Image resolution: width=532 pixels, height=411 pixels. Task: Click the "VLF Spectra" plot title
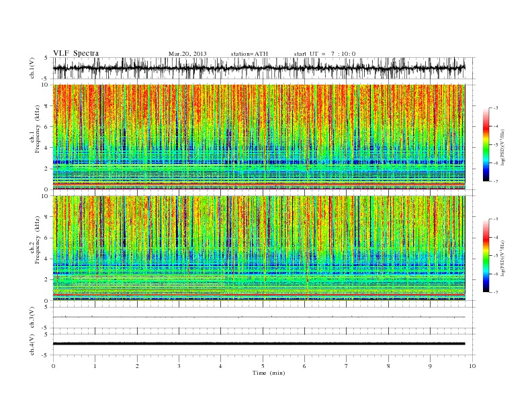(76, 53)
